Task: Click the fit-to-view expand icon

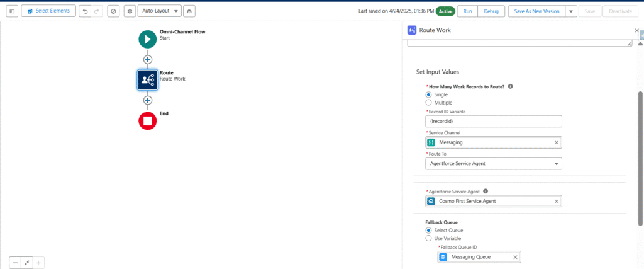Action: point(26,262)
